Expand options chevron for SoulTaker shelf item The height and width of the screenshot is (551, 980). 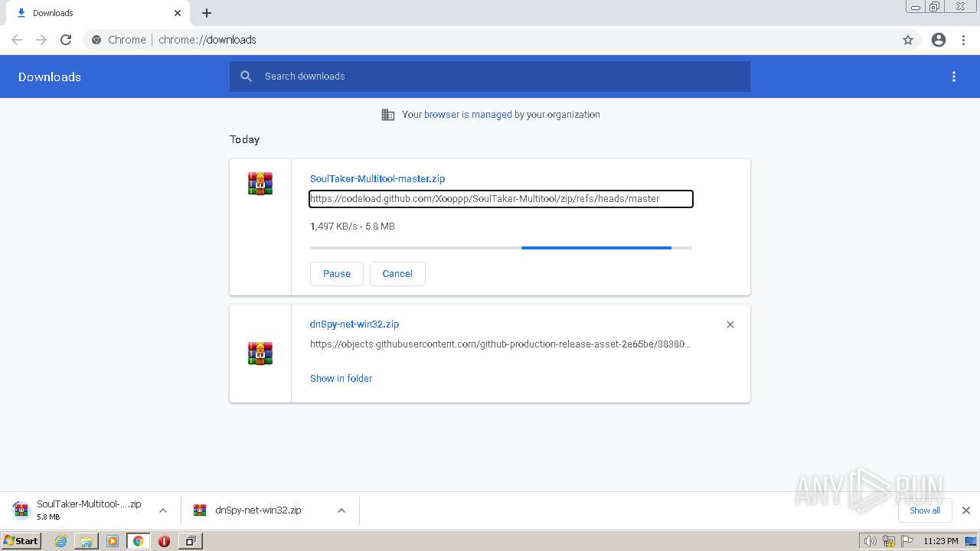tap(163, 510)
